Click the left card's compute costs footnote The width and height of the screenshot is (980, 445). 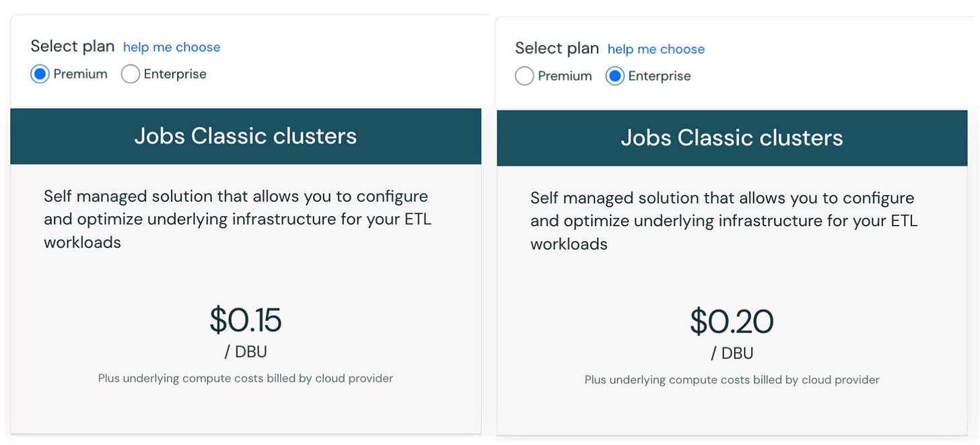click(246, 378)
